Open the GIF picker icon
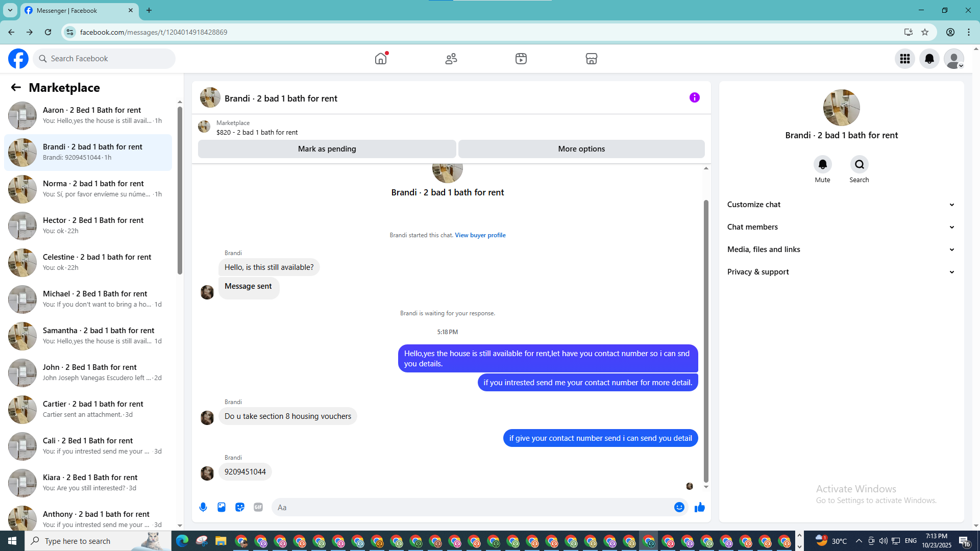980x551 pixels. [258, 507]
